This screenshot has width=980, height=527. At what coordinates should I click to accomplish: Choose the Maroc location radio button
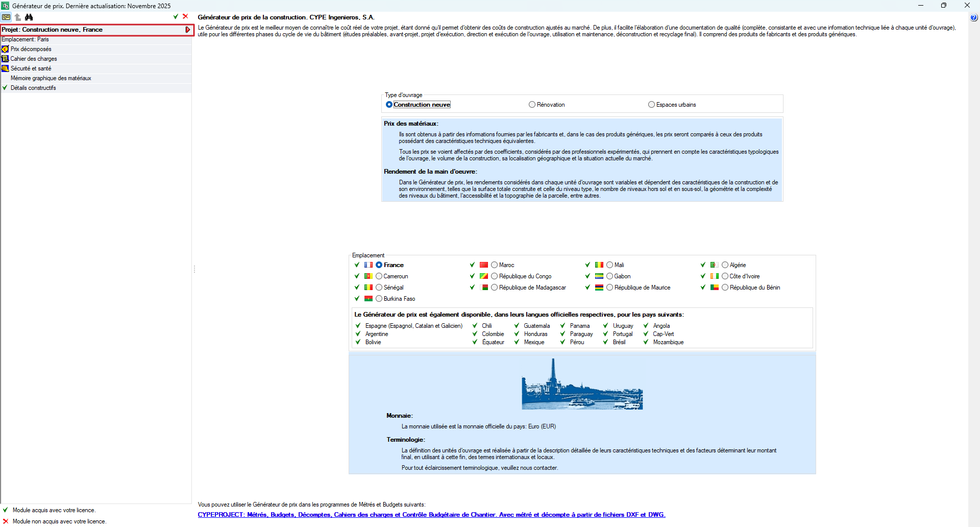(494, 265)
